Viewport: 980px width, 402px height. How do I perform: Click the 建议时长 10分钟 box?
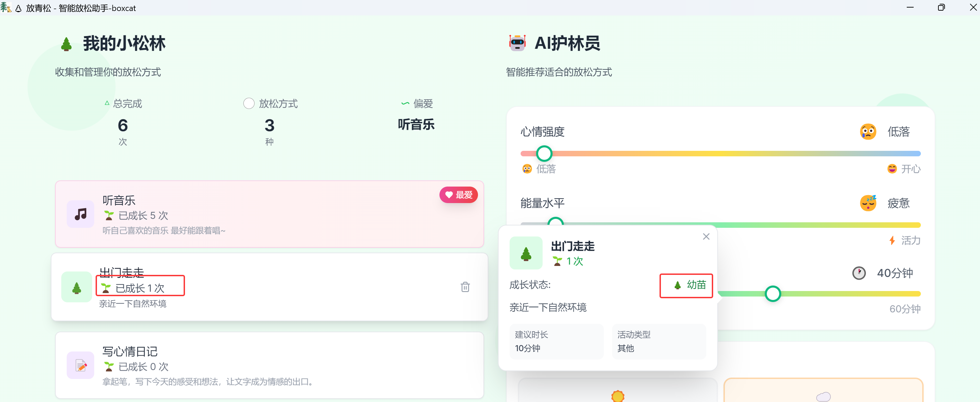tap(556, 342)
